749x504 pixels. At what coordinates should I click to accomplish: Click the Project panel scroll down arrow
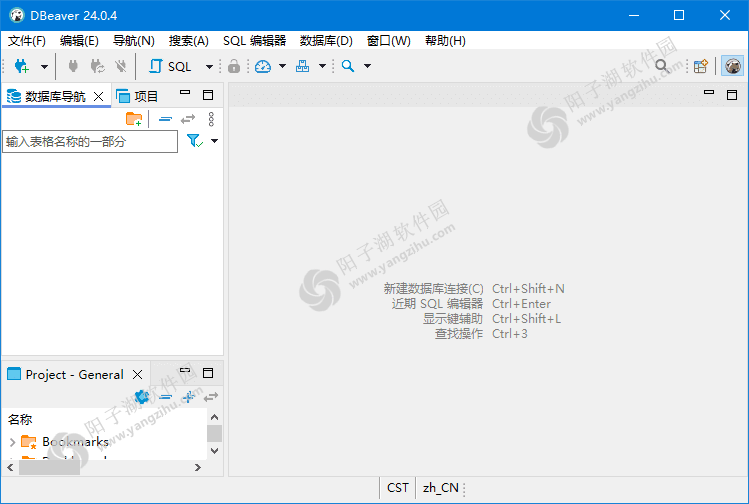pos(214,450)
